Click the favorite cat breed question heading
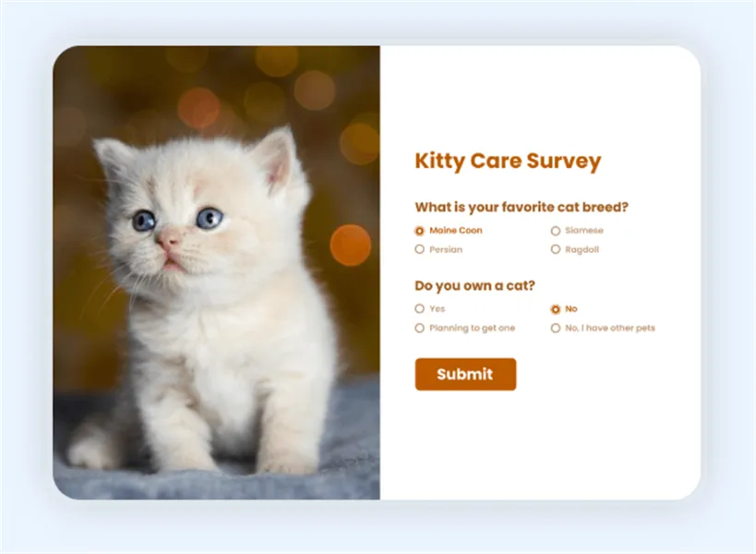Viewport: 756px width, 554px height. (522, 207)
